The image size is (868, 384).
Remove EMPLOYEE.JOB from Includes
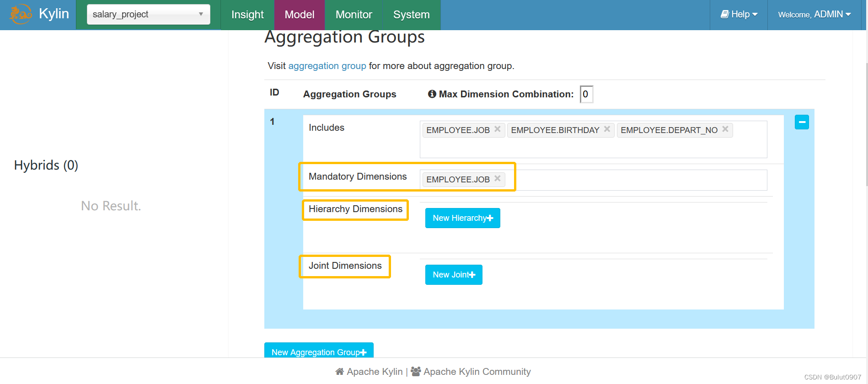click(x=497, y=129)
